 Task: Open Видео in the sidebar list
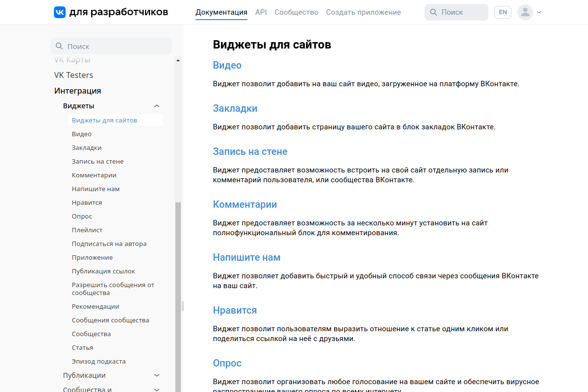tap(82, 134)
